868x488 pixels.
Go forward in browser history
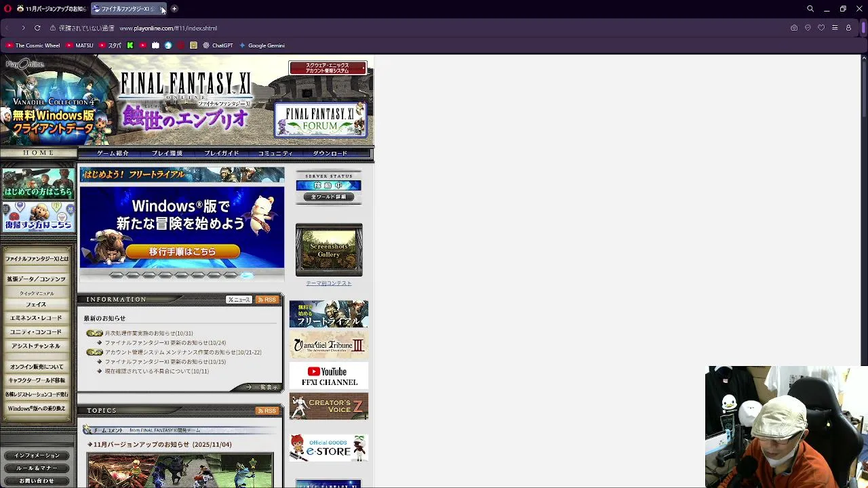(x=23, y=28)
